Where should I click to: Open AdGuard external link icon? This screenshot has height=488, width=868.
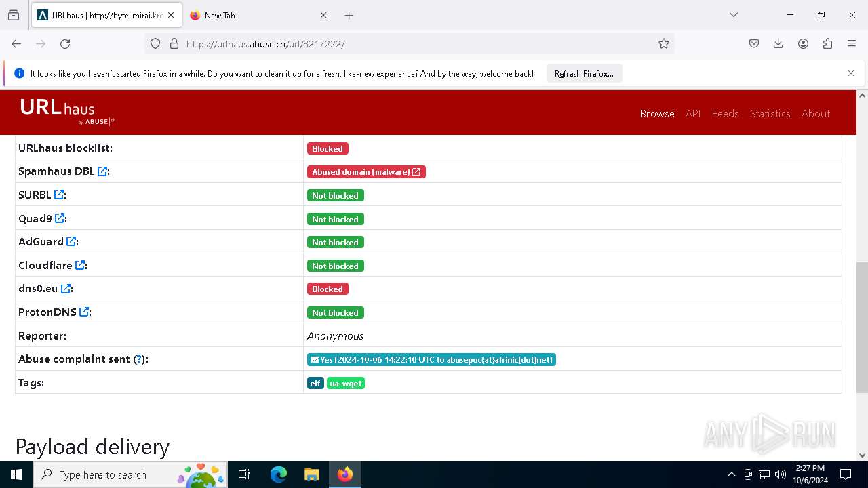click(x=71, y=242)
